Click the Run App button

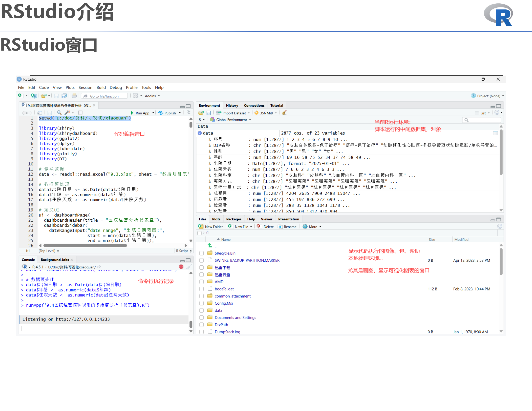(140, 113)
